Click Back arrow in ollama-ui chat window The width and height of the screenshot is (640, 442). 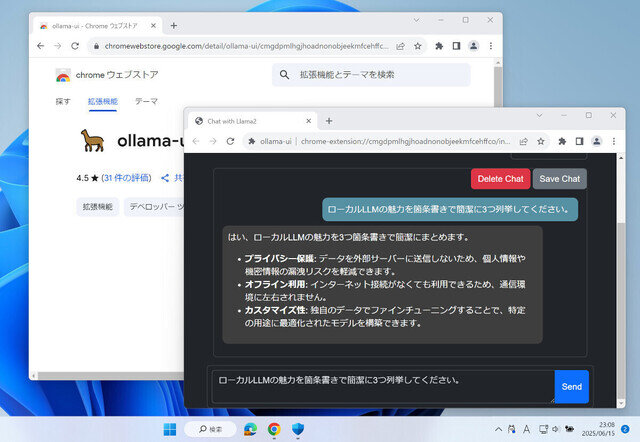tap(196, 141)
